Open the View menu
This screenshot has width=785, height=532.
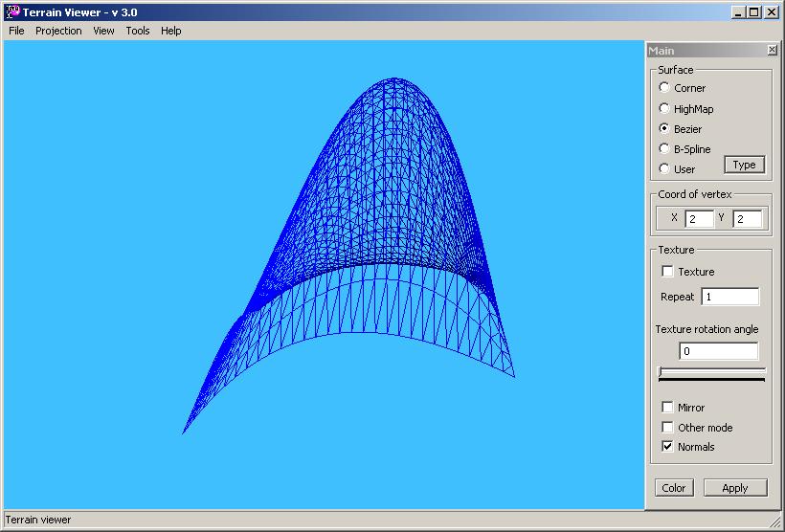pos(103,31)
